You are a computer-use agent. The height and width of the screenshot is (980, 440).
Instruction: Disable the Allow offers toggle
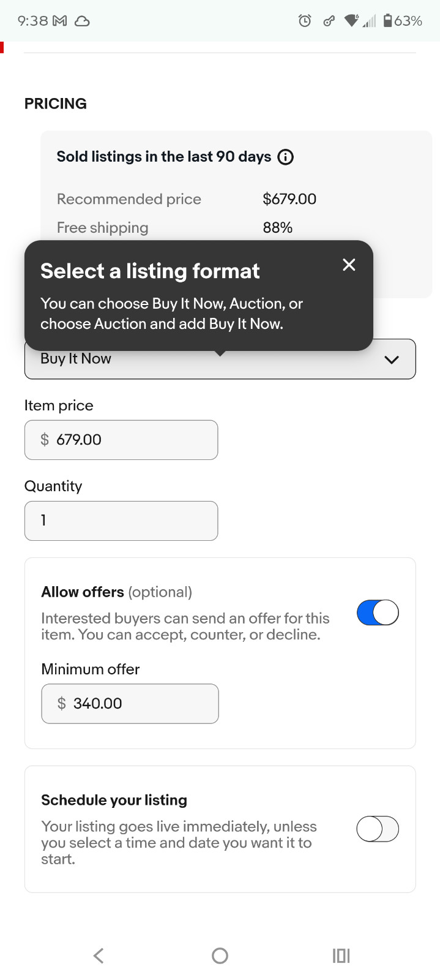tap(378, 612)
